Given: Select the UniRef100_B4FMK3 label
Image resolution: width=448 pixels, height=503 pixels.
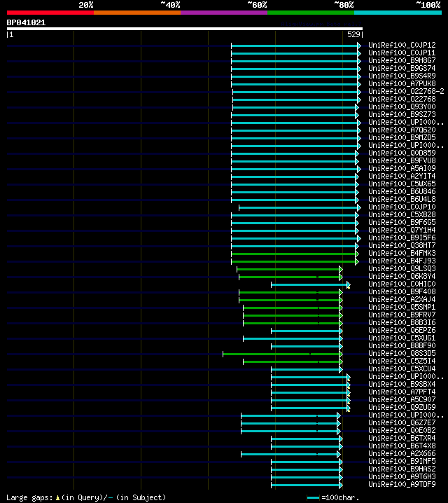Looking at the screenshot, I should [x=402, y=253].
